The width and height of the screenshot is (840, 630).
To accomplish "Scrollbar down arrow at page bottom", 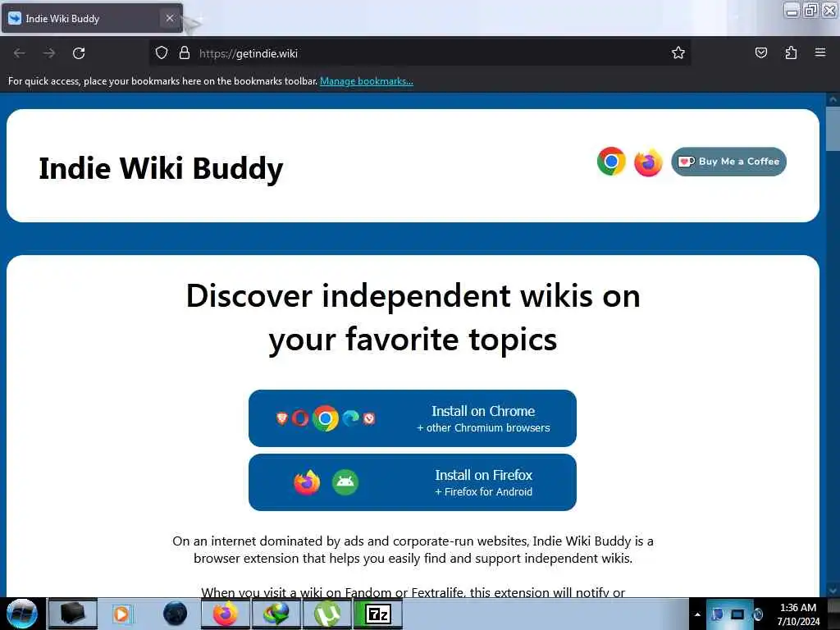I will [x=832, y=590].
